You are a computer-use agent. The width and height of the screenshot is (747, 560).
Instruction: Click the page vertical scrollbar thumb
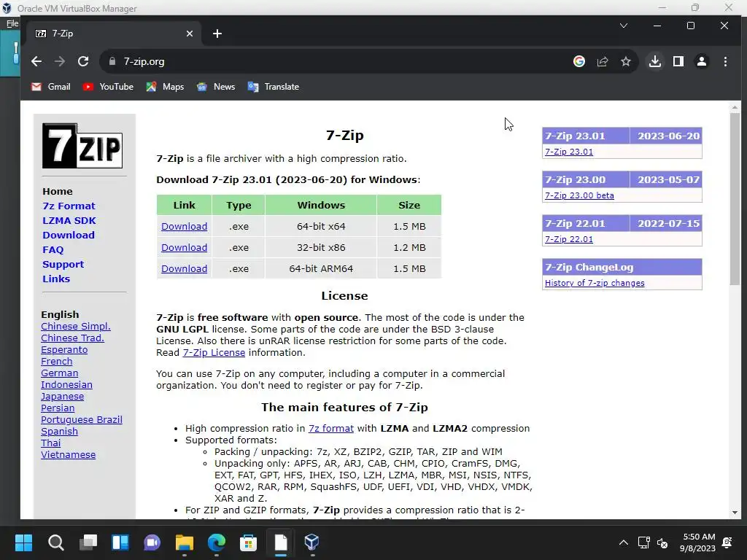[x=735, y=199]
